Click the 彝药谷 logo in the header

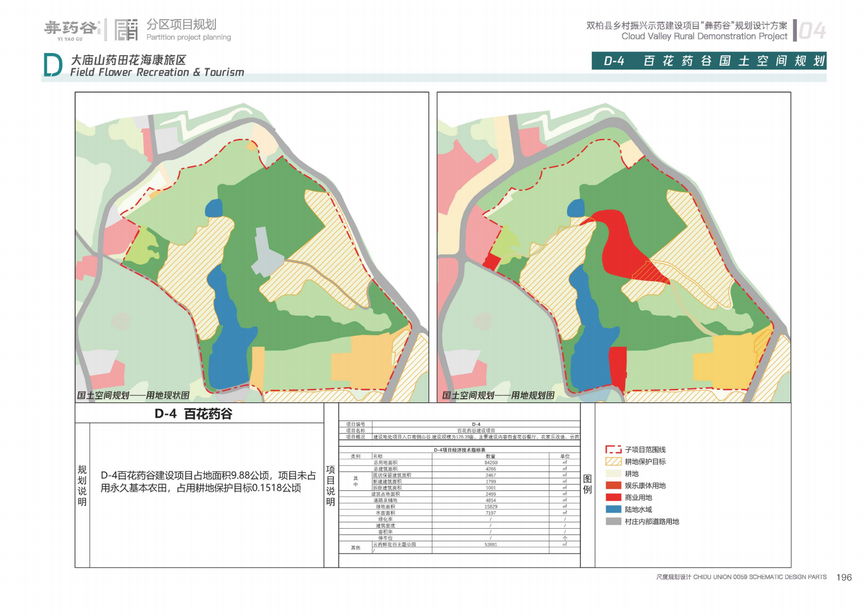tap(72, 30)
